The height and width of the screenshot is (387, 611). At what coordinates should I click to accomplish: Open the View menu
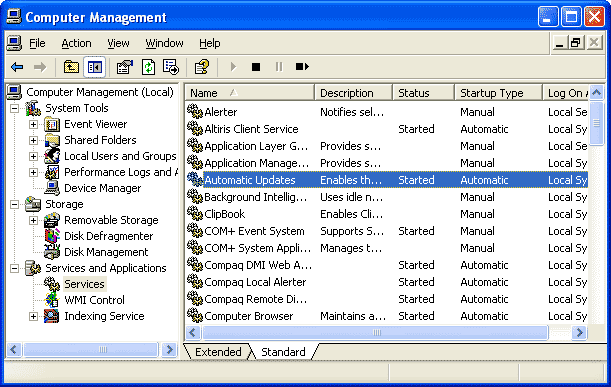coord(118,43)
